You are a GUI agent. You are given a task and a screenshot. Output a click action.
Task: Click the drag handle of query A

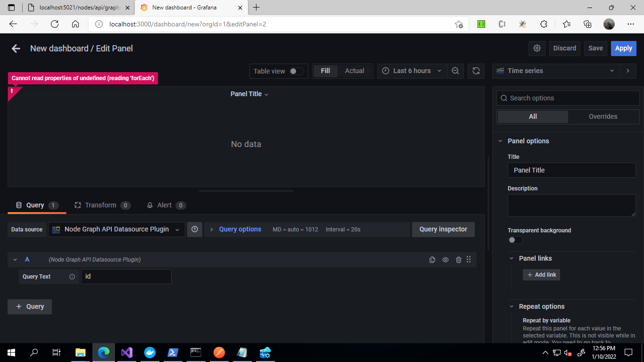coord(469,260)
